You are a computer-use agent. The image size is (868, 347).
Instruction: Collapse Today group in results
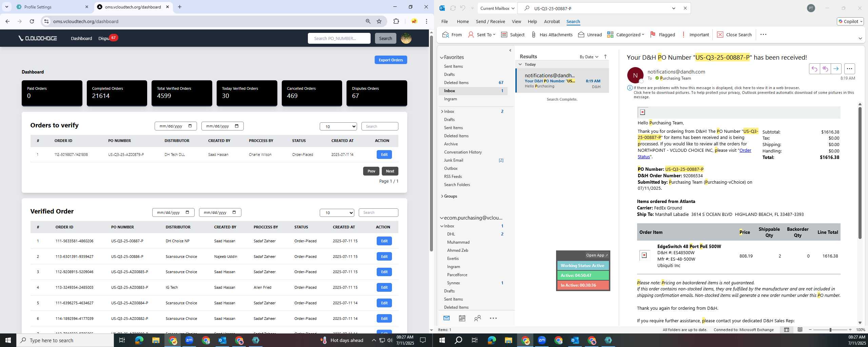coord(520,64)
